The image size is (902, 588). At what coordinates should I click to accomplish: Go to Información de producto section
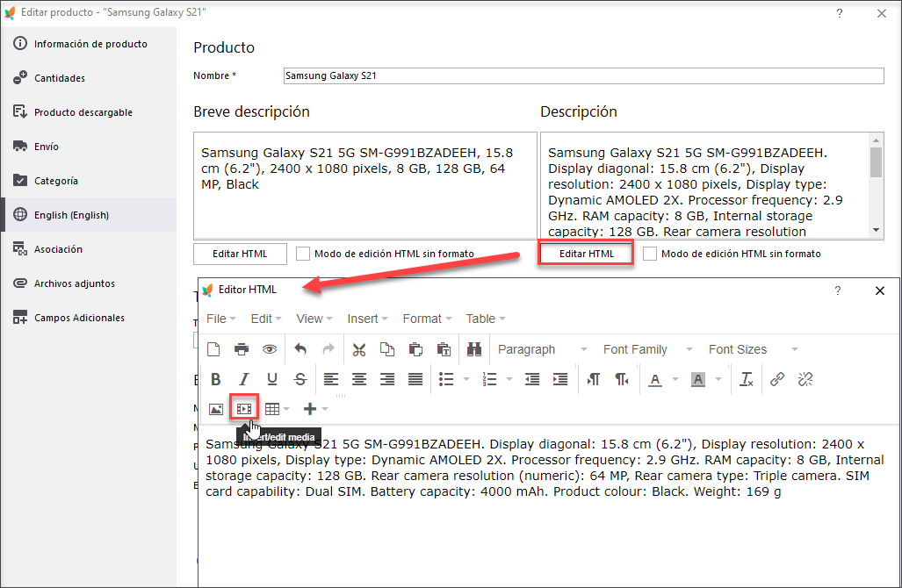[90, 44]
